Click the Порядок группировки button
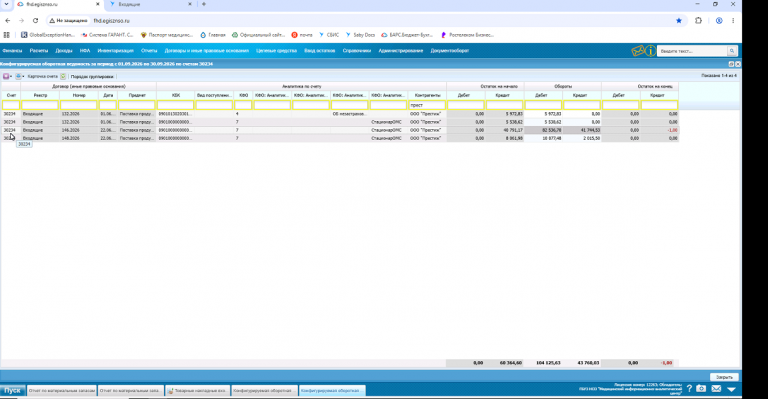 coord(92,77)
